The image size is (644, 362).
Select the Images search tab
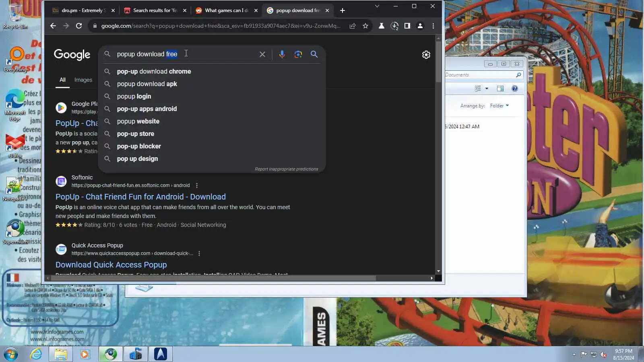click(x=83, y=80)
